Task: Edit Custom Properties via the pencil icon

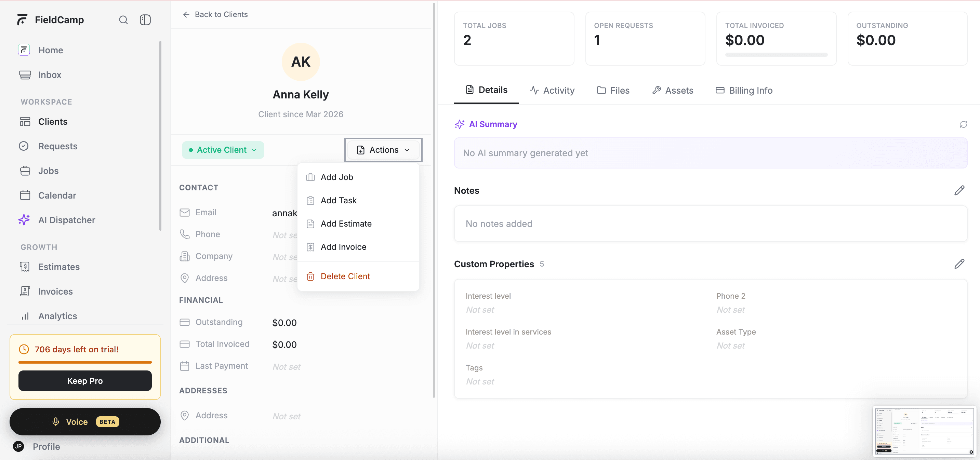Action: tap(960, 264)
